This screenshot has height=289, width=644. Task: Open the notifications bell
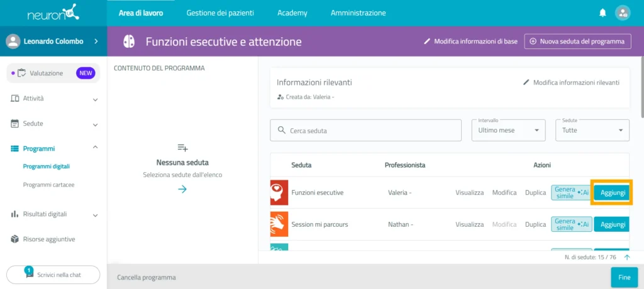point(602,13)
